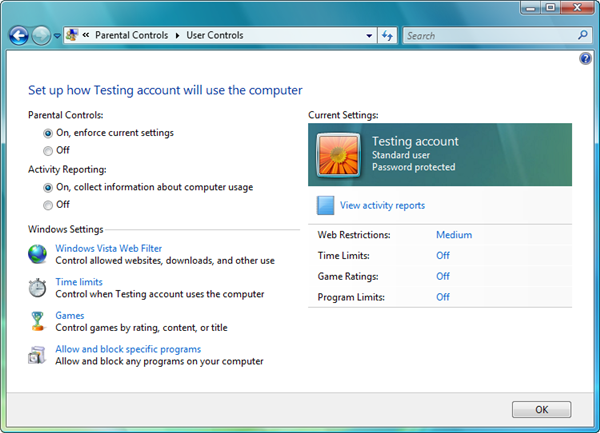Screen dimensions: 600x433
Task: Enable Activity Reporting collect information option
Action: (x=47, y=187)
